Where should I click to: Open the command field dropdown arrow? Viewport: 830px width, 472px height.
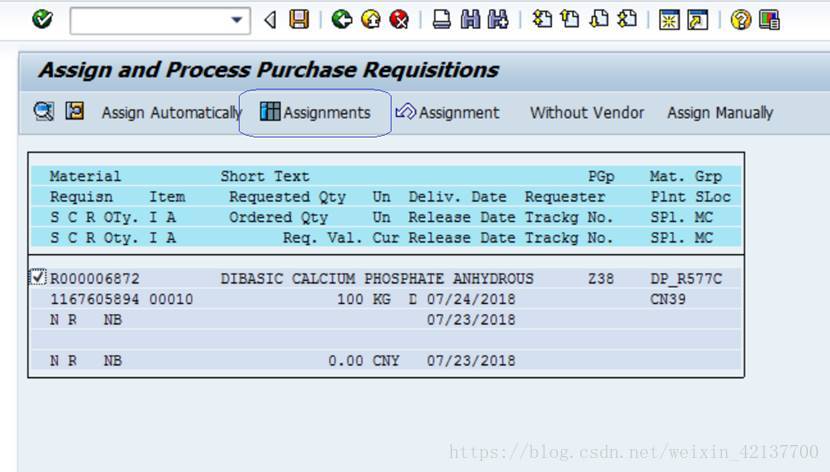237,20
